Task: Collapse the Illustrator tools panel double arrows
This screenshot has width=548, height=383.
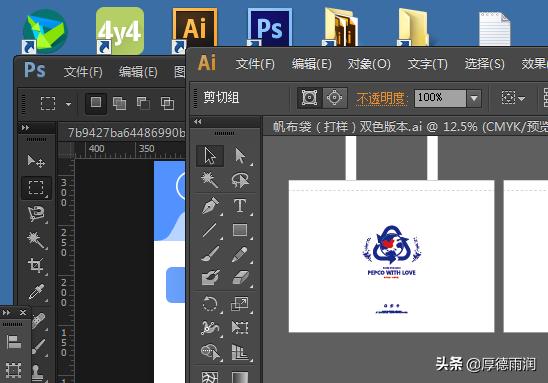Action: [197, 122]
